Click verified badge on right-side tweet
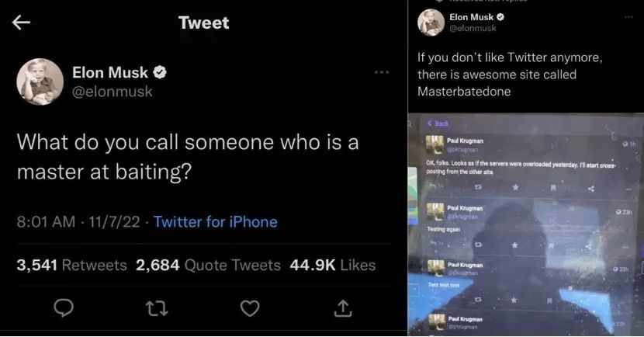Image resolution: width=644 pixels, height=337 pixels. pyautogui.click(x=500, y=17)
